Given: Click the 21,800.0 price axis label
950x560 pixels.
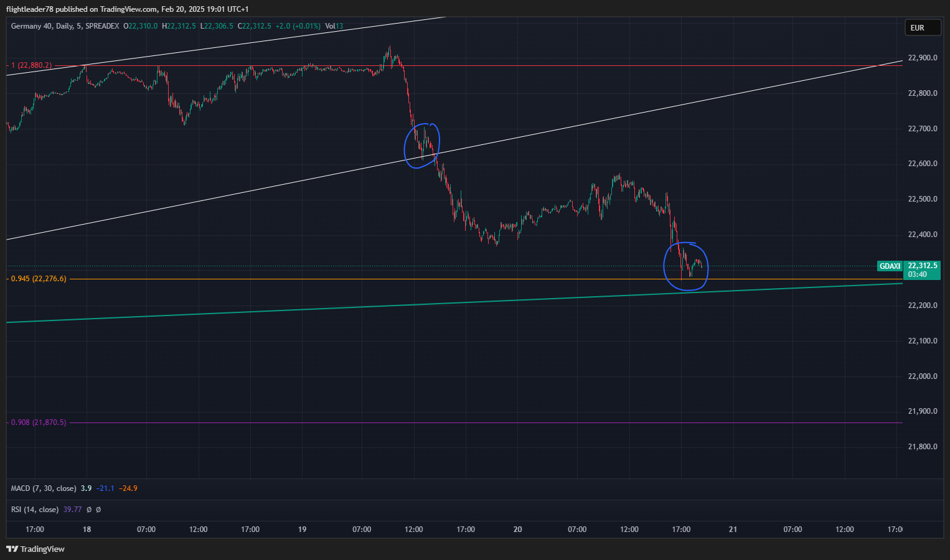Looking at the screenshot, I should [x=923, y=447].
